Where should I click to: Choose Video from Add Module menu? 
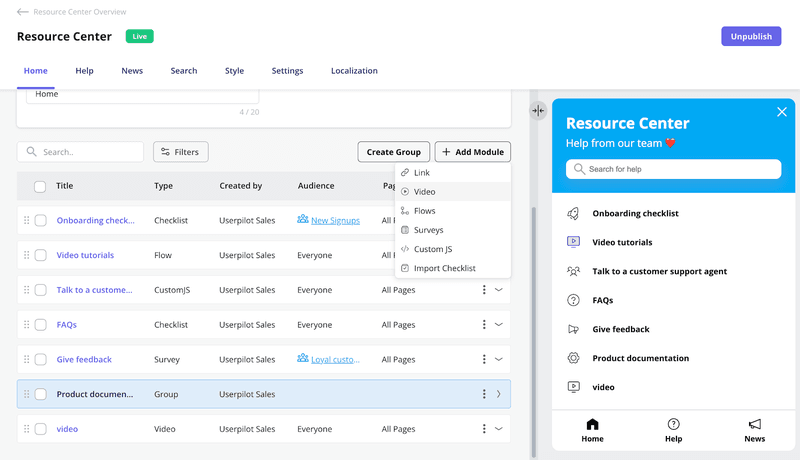[424, 192]
